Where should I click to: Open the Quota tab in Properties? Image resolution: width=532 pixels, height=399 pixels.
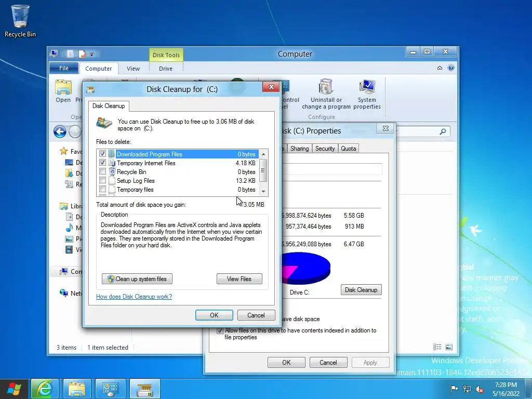pos(349,149)
